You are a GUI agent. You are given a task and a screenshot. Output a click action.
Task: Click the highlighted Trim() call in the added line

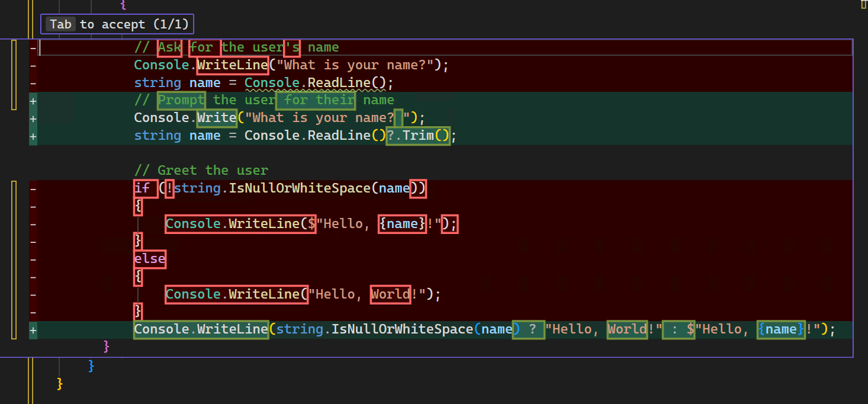[x=418, y=135]
